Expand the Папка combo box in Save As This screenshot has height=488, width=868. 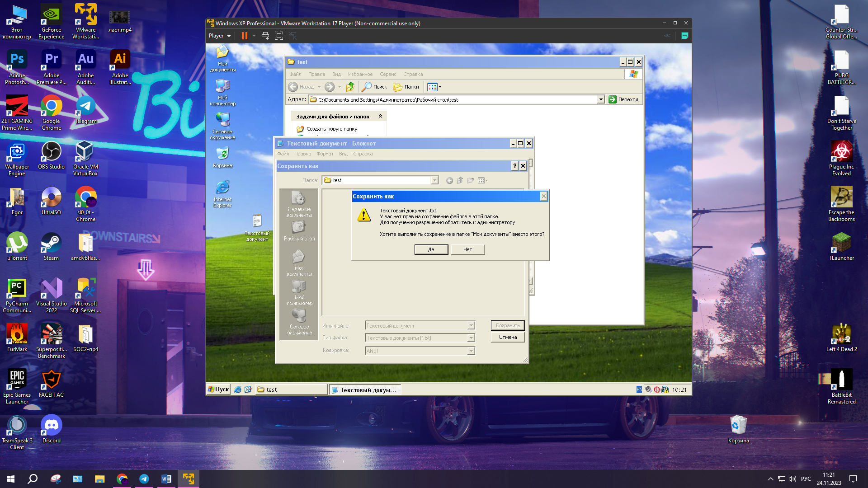434,180
